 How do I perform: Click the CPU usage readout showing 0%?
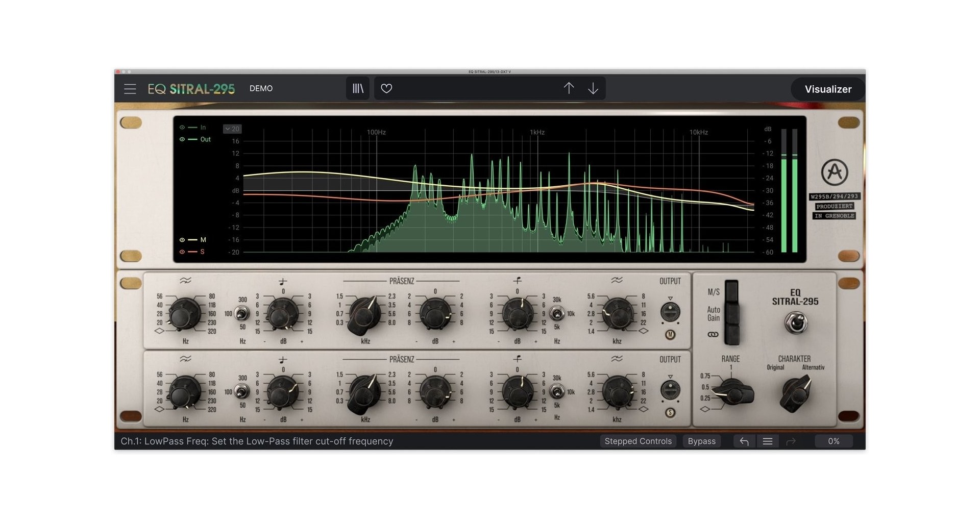click(834, 441)
